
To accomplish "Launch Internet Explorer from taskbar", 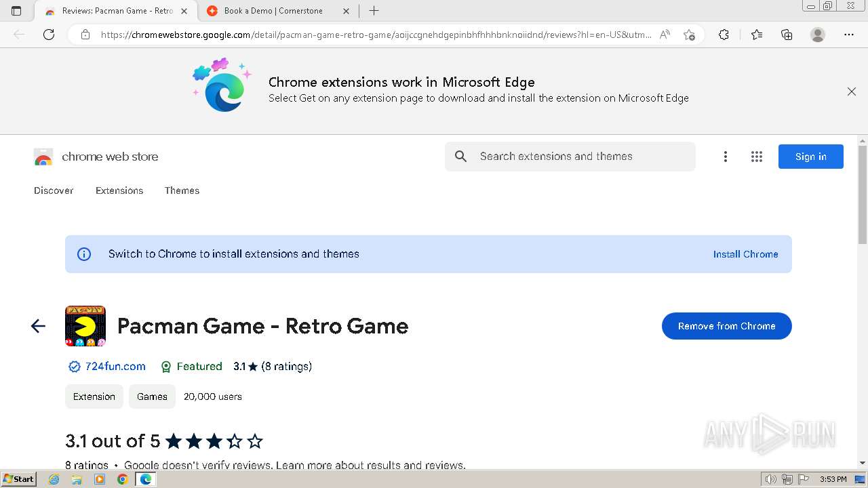I will 54,479.
